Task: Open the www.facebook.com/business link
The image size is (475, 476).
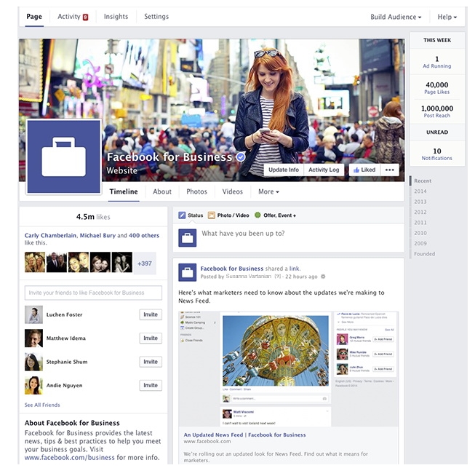Action: tap(69, 458)
